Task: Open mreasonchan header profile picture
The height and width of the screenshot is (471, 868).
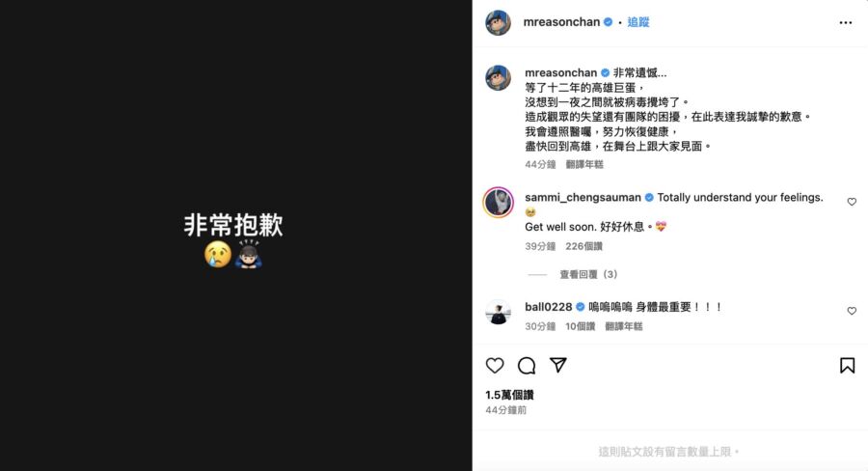Action: coord(499,22)
